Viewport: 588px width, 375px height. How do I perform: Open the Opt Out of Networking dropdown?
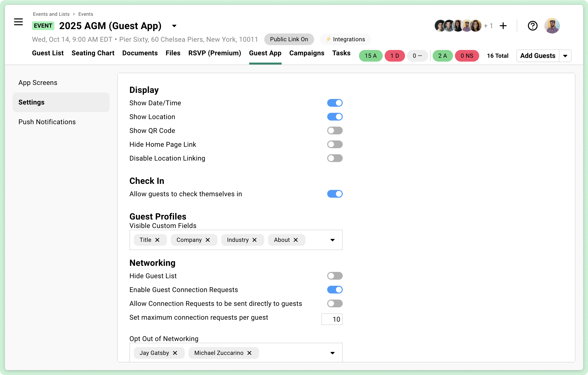click(x=332, y=353)
